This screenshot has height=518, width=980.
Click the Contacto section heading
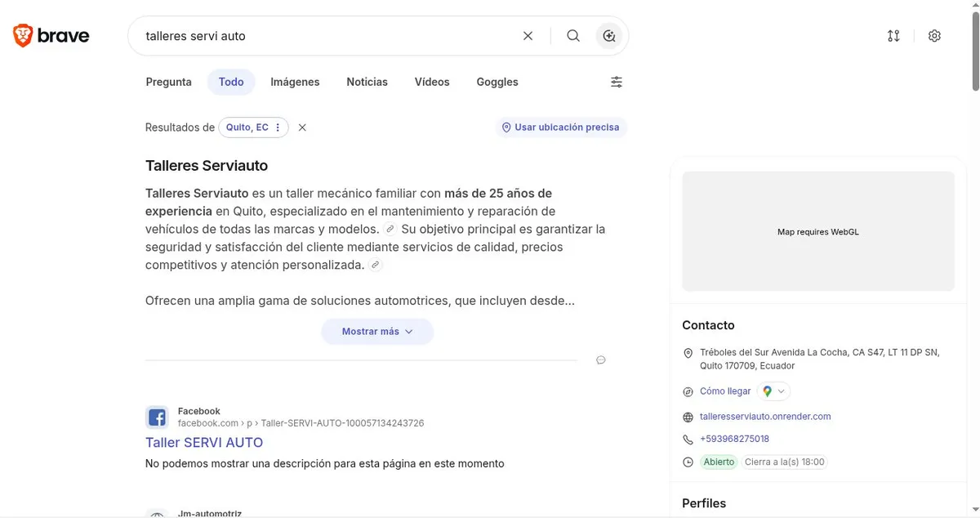[x=708, y=325]
